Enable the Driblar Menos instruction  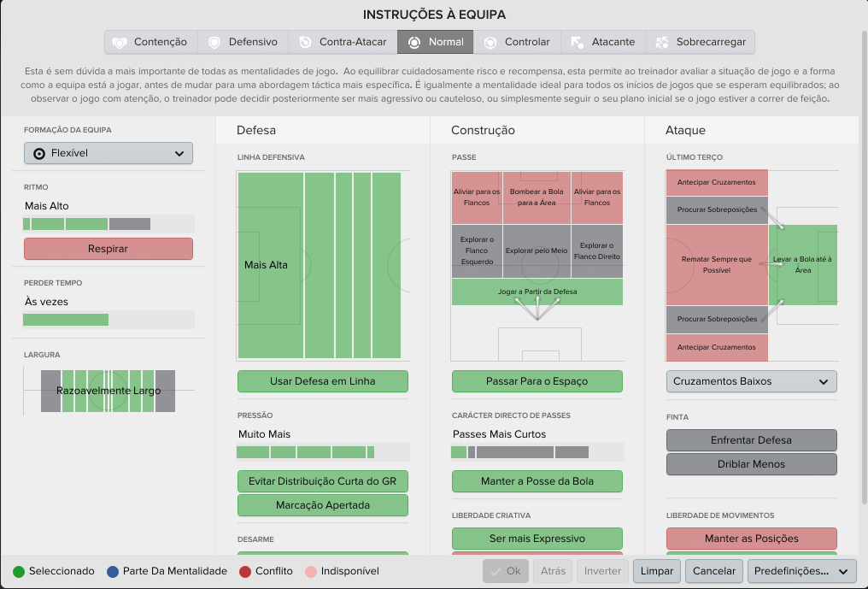pos(751,464)
